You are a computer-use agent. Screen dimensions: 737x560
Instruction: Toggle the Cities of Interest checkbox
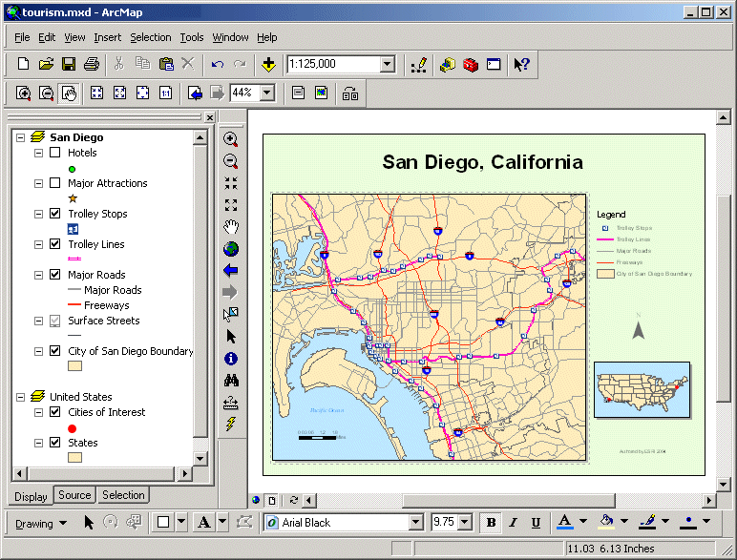tap(55, 412)
